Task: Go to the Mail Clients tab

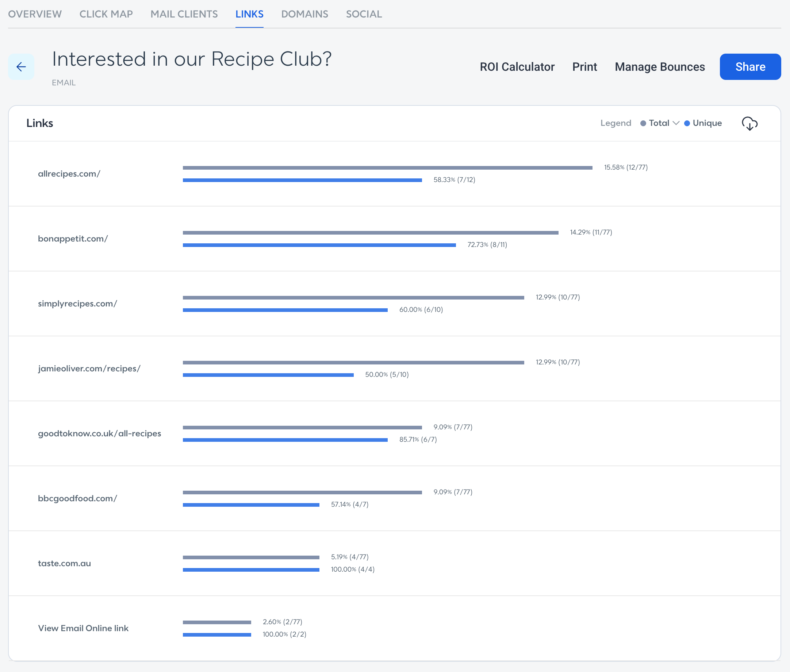Action: point(184,14)
